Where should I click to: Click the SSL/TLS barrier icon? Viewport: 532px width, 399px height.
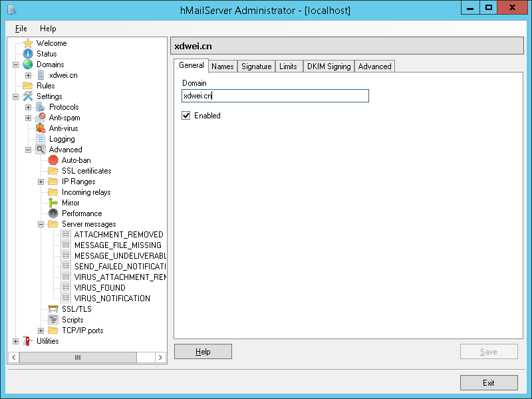click(x=53, y=309)
